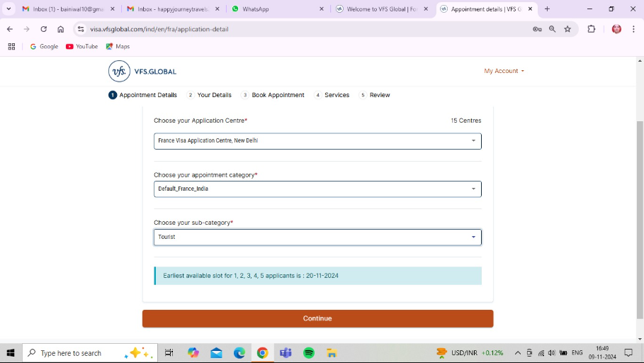Open Spotify from the taskbar
Image resolution: width=644 pixels, height=363 pixels.
pos(309,353)
